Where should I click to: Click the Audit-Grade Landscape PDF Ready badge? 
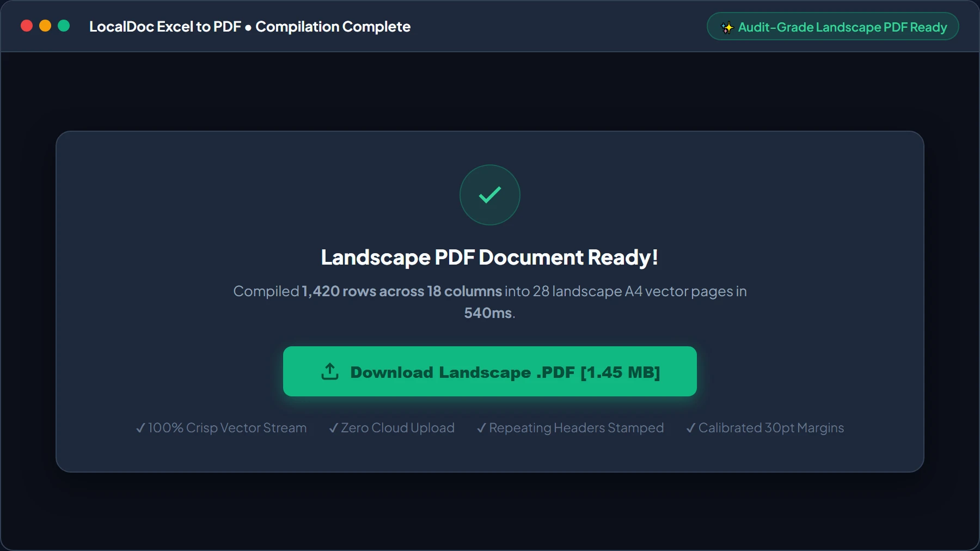pos(832,27)
